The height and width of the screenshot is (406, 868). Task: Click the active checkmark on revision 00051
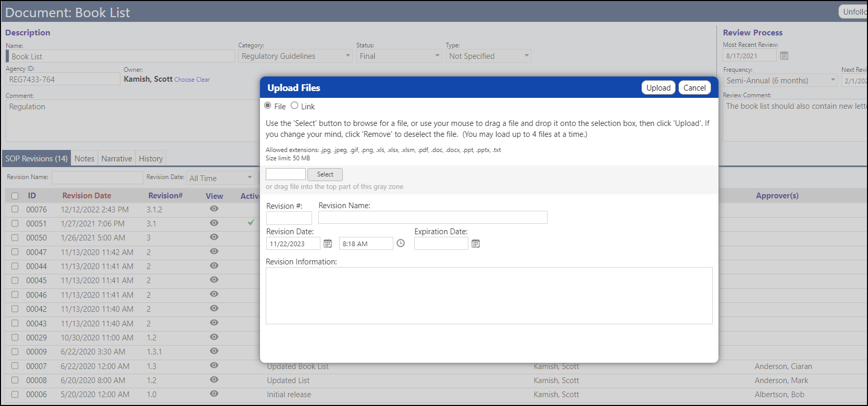click(x=251, y=222)
